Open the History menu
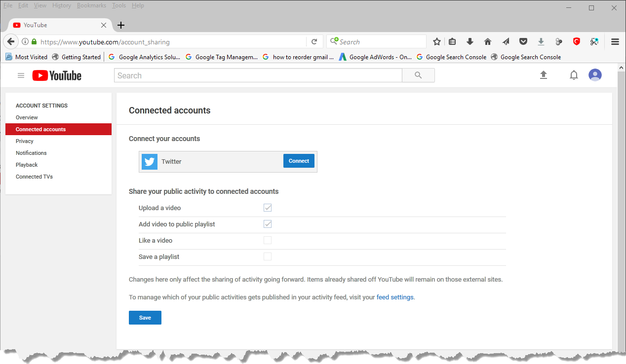Viewport: 626px width, 364px height. (62, 5)
